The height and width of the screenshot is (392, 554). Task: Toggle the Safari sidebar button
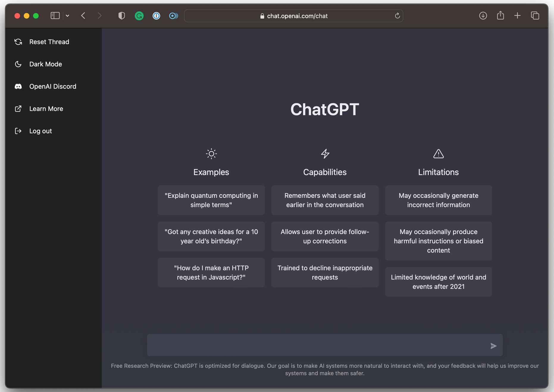[x=55, y=16]
